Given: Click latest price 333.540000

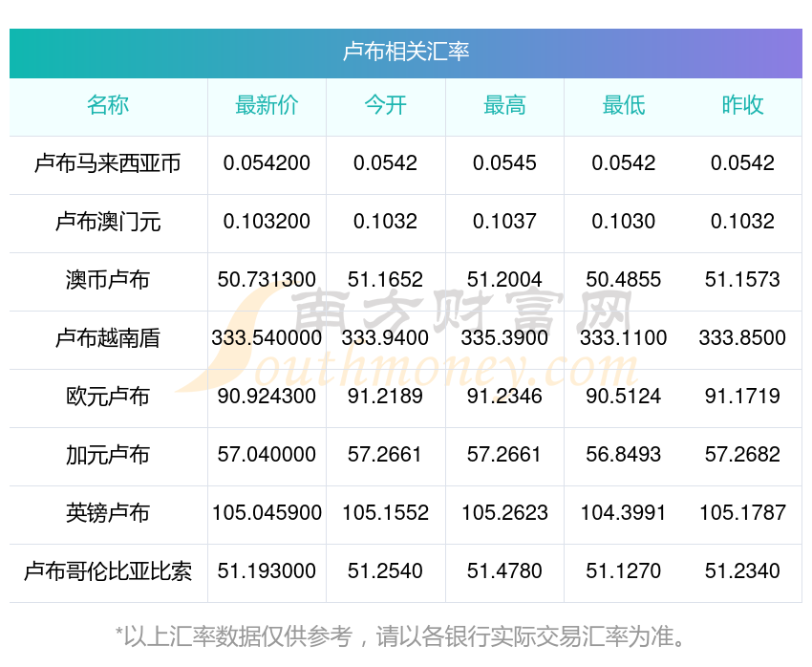Looking at the screenshot, I should pyautogui.click(x=267, y=338).
